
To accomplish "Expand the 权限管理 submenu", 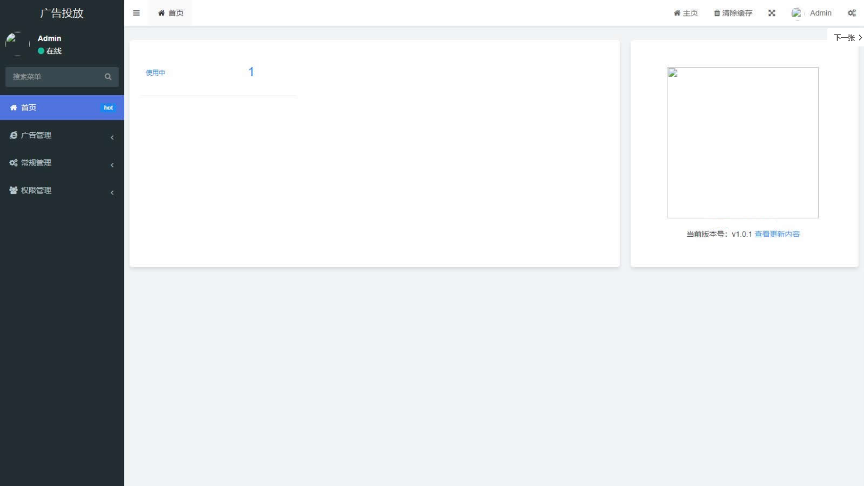I will [x=62, y=190].
